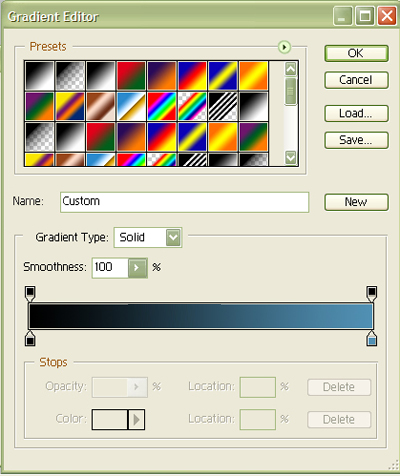Open the Load... gradients dialog
This screenshot has height=476, width=400.
pyautogui.click(x=356, y=113)
